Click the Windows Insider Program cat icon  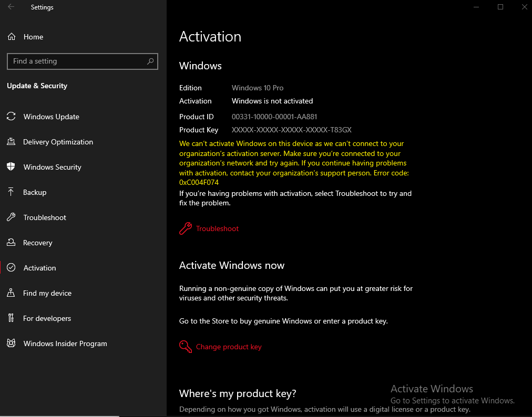click(11, 343)
